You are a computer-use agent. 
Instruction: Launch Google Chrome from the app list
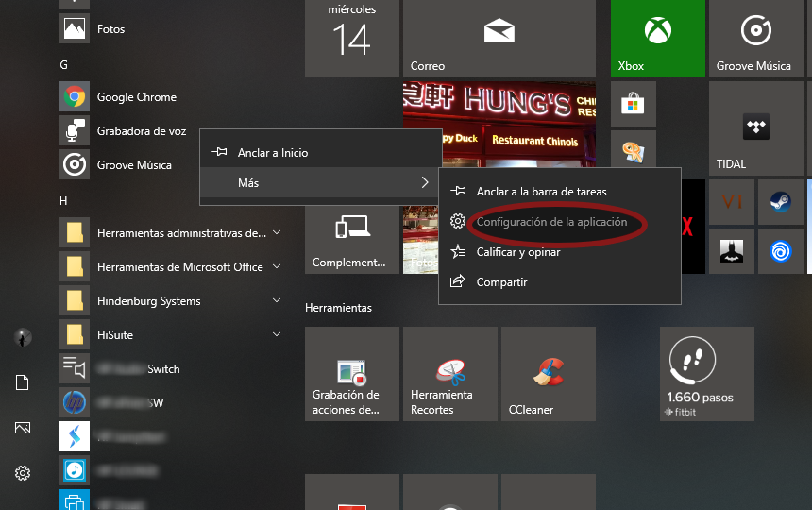[x=137, y=97]
